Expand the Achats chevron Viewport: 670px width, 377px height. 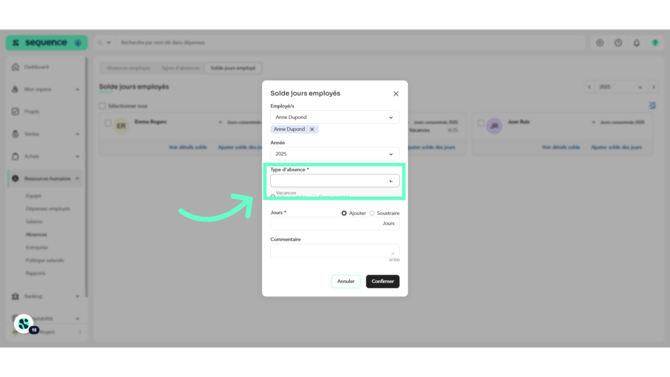click(77, 156)
